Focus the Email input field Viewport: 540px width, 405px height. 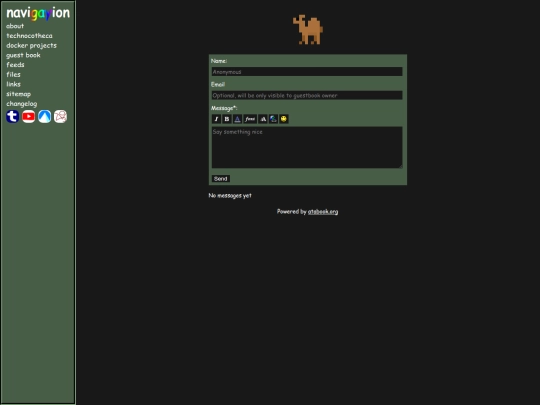(x=307, y=95)
